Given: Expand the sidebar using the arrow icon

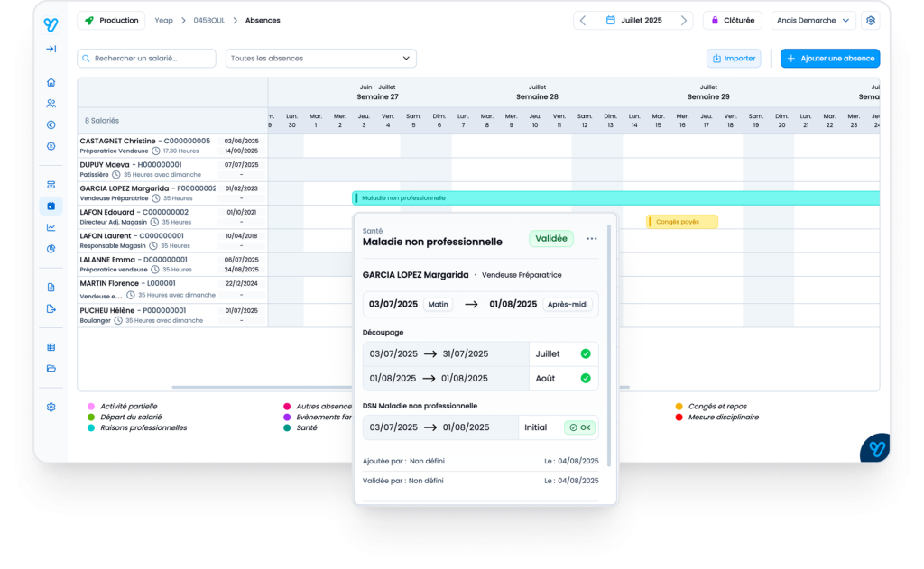Looking at the screenshot, I should [51, 49].
